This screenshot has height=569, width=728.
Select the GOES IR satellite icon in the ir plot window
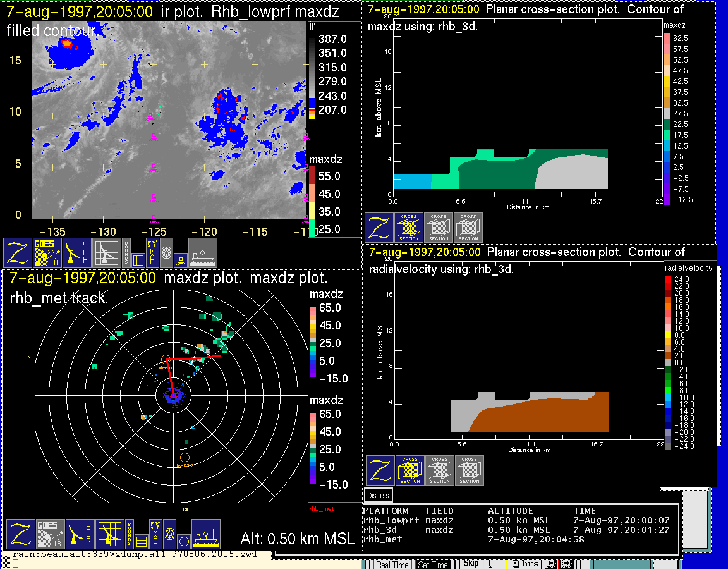[x=48, y=252]
